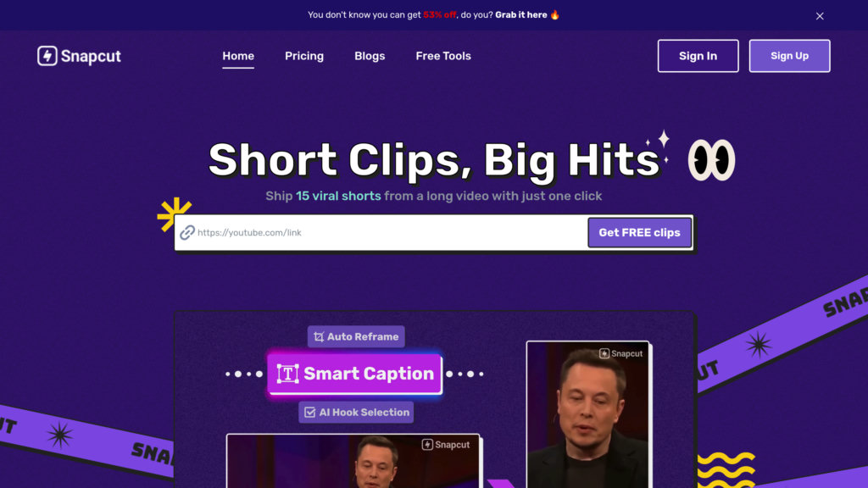Click the crop icon on Auto Reframe

click(319, 337)
